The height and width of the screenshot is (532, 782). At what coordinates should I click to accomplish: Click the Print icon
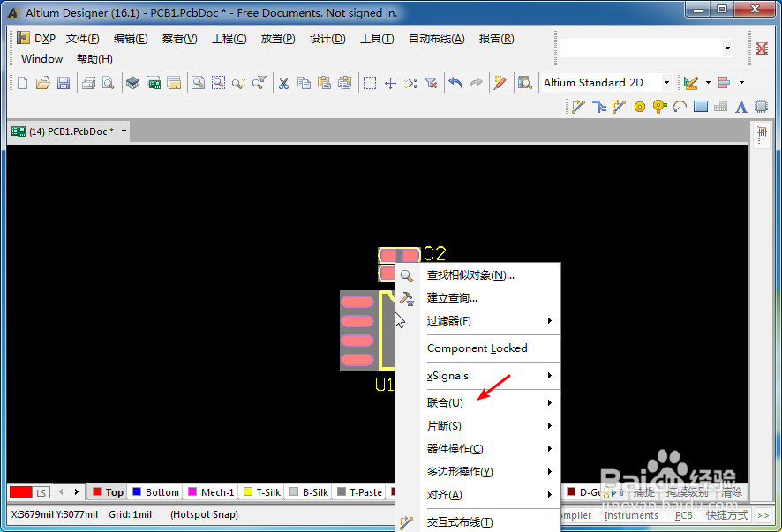(x=89, y=83)
